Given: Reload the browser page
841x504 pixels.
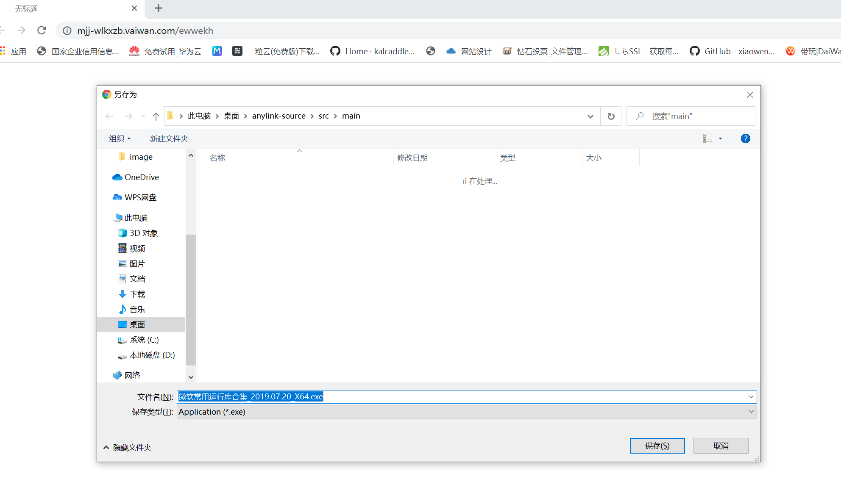Looking at the screenshot, I should tap(42, 30).
